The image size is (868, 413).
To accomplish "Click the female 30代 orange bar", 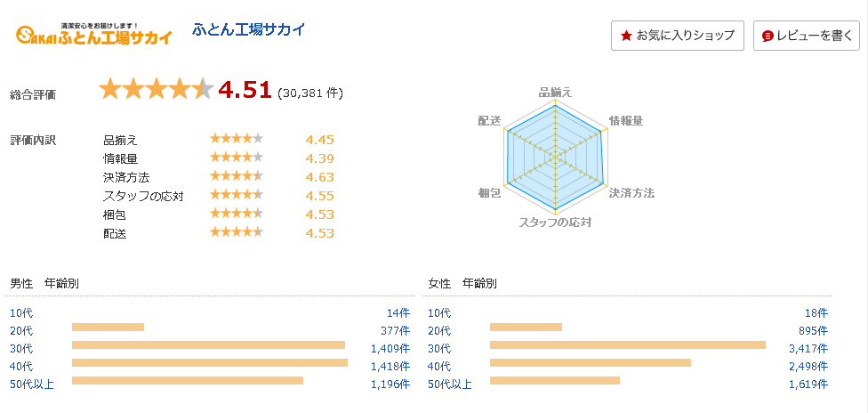I will pyautogui.click(x=628, y=344).
